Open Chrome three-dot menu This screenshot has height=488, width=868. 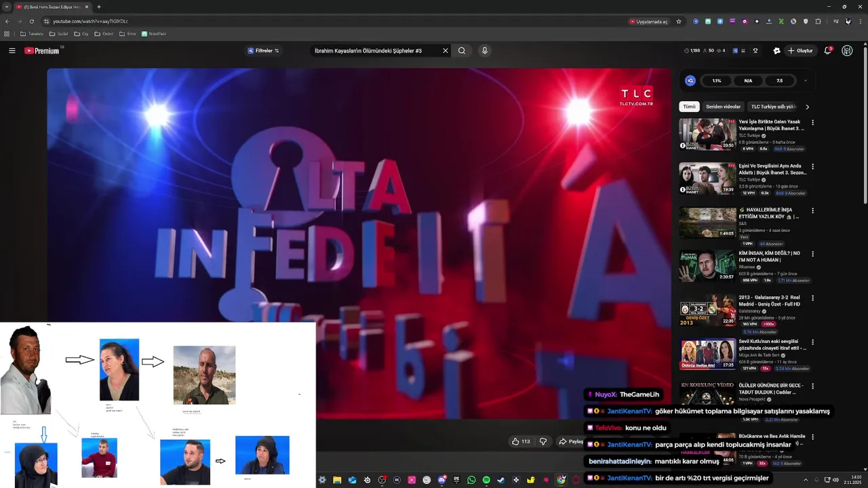coord(860,21)
